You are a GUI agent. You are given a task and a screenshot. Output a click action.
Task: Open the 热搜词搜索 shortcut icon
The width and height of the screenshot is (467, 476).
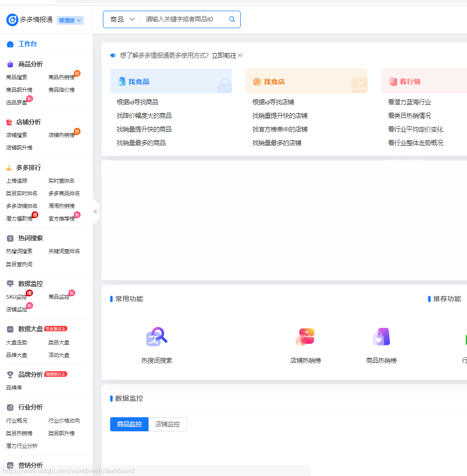[157, 337]
